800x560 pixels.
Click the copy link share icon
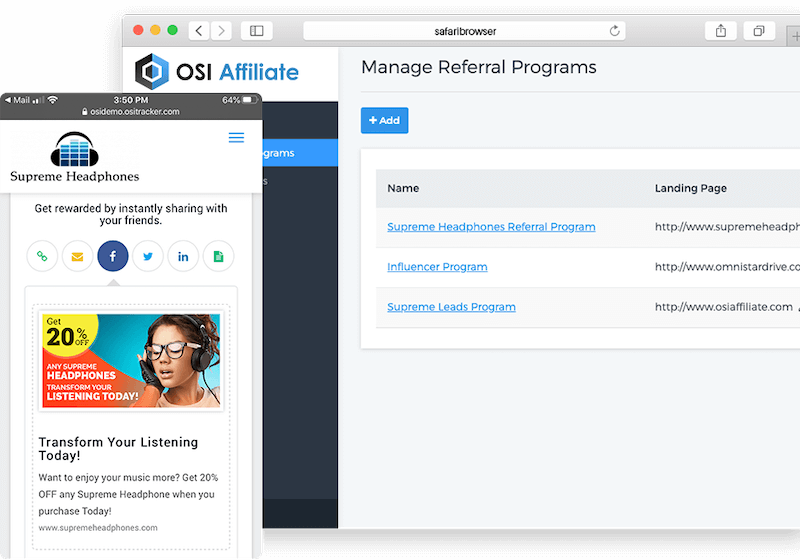pos(42,256)
